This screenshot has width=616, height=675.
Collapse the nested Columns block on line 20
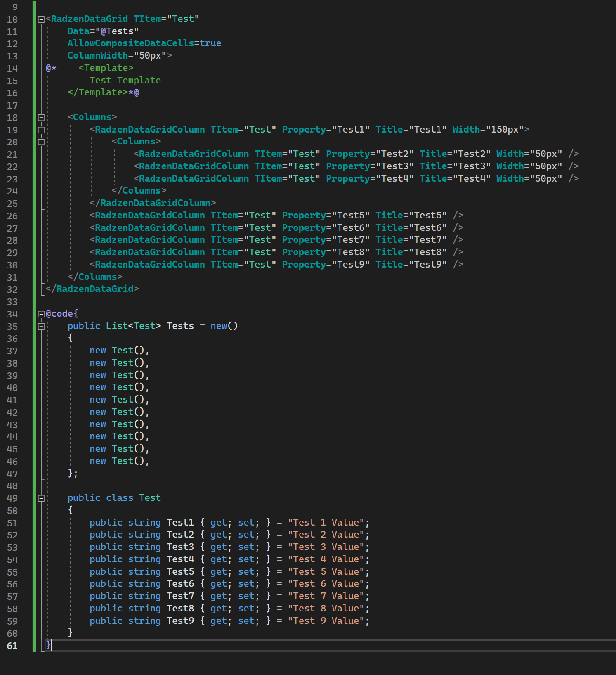tap(41, 142)
